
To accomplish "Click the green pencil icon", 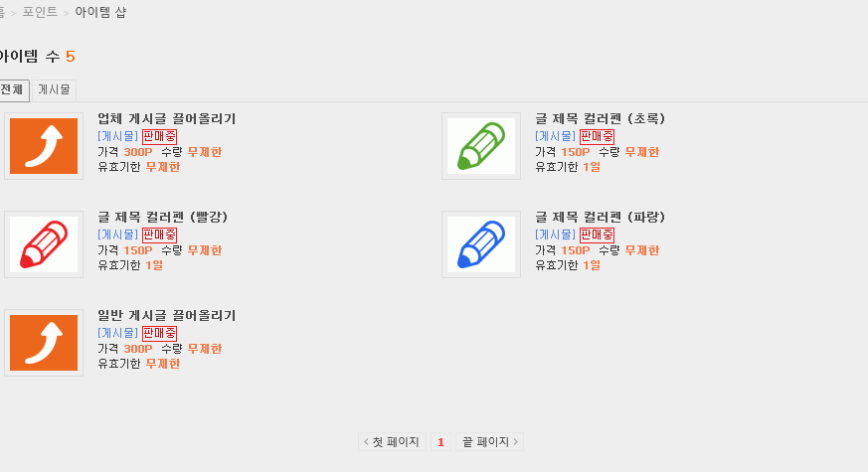I will pos(481,146).
